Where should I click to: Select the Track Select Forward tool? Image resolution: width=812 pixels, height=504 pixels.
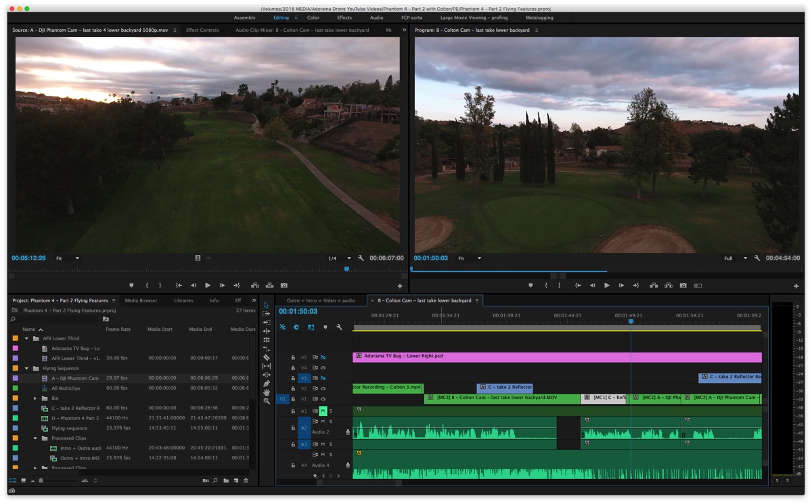[267, 314]
